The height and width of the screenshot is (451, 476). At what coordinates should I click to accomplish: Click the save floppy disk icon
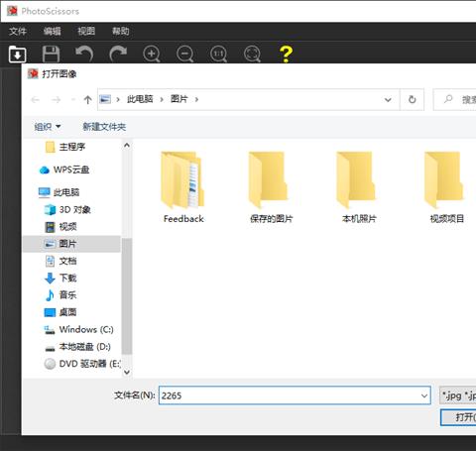[x=51, y=54]
